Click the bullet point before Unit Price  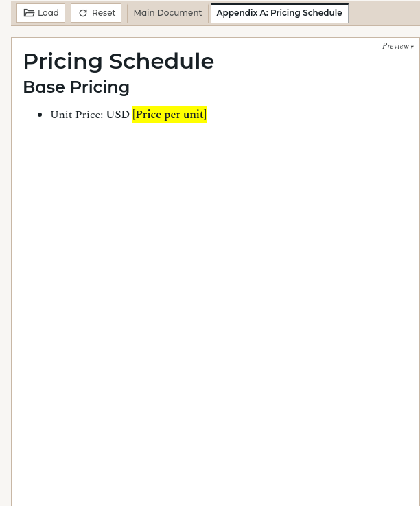tap(40, 115)
